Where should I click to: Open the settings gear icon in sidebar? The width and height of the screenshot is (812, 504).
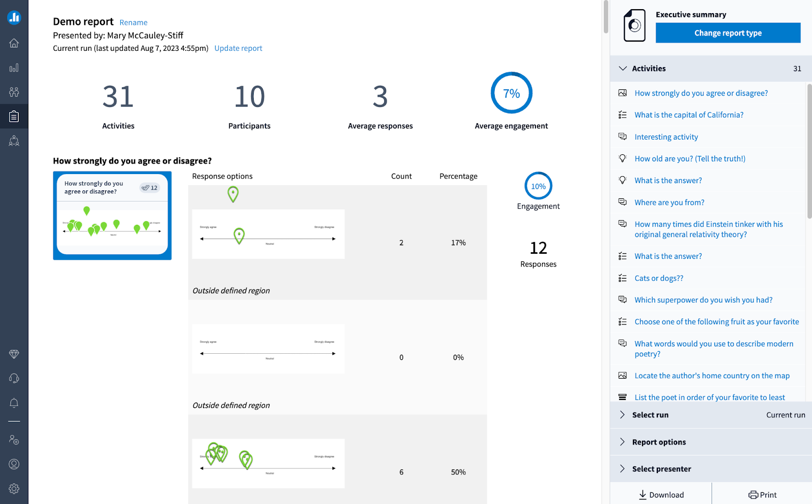(x=14, y=488)
